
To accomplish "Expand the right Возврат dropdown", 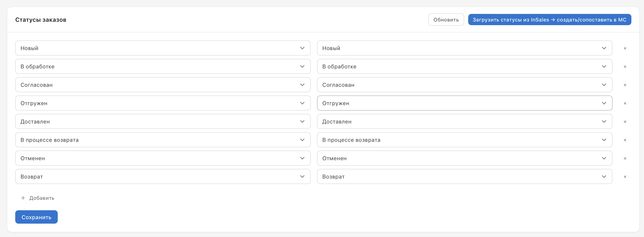I will [464, 176].
